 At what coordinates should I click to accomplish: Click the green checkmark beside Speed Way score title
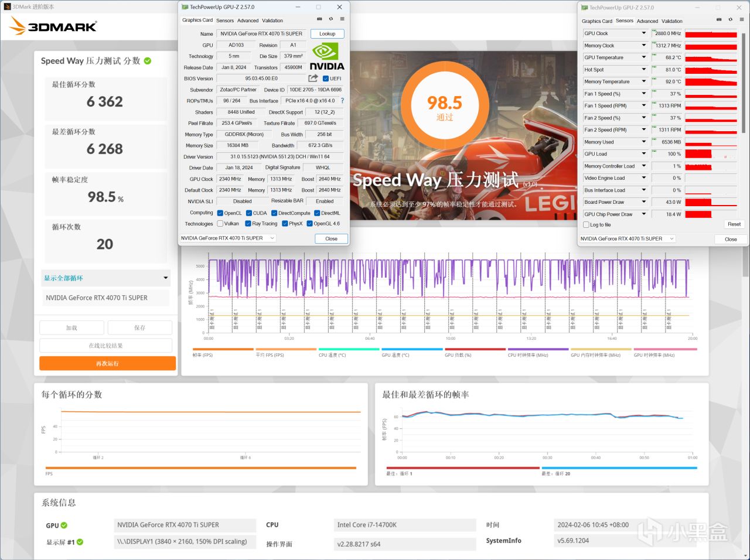(x=148, y=61)
